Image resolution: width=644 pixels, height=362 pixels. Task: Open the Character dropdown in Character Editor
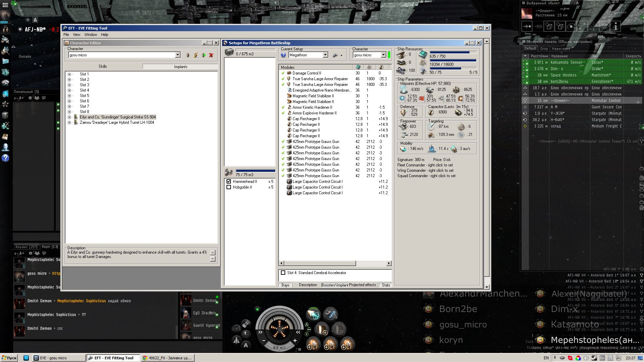(x=178, y=55)
